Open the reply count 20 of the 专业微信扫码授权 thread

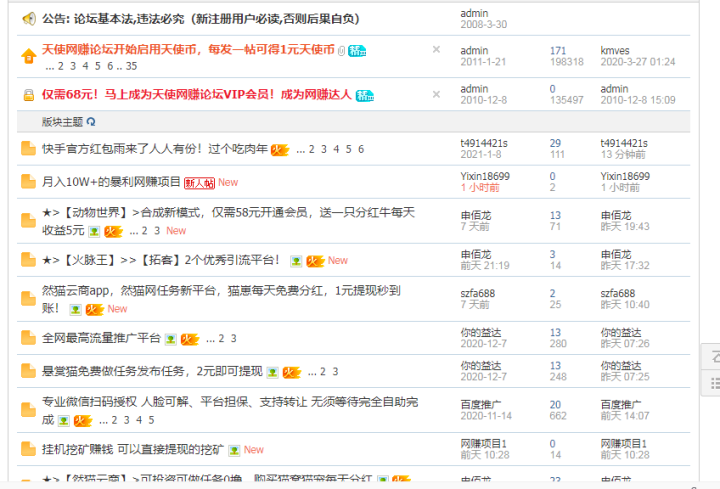555,405
